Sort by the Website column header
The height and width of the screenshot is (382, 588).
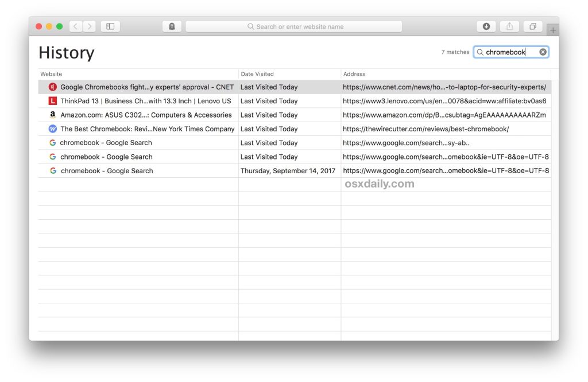point(138,74)
